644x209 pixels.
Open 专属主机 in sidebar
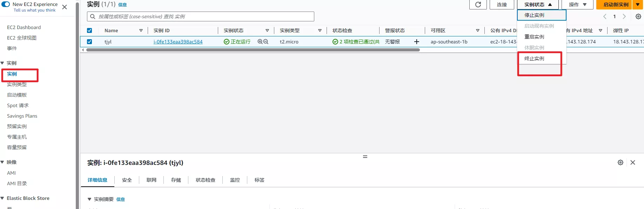click(17, 137)
